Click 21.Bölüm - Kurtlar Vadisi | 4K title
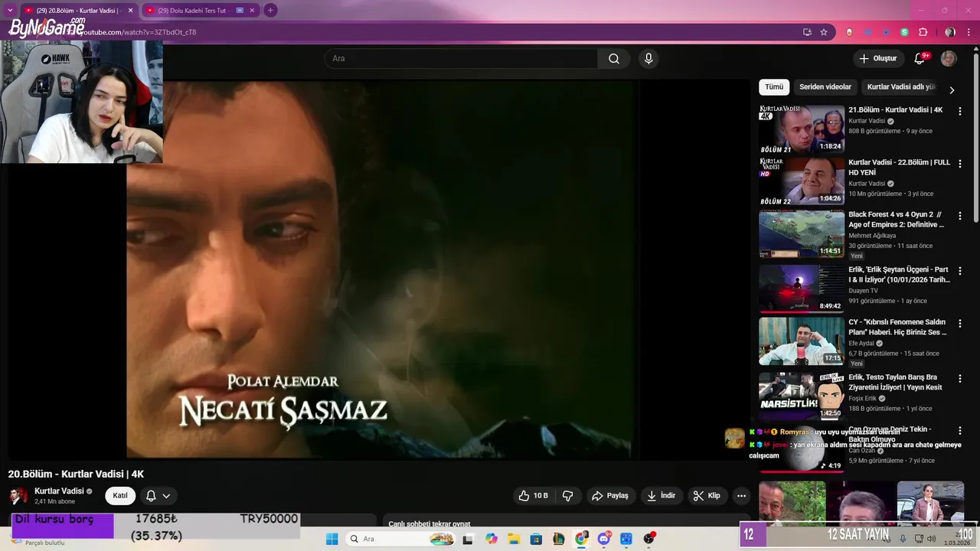Viewport: 980px width, 551px height. [895, 110]
